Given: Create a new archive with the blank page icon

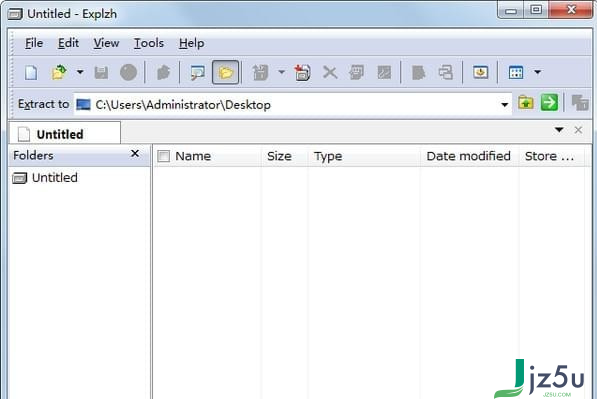Looking at the screenshot, I should pos(31,72).
